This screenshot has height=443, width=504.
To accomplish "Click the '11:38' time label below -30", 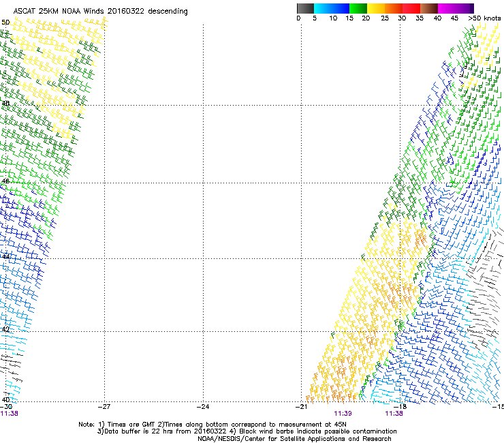I will pos(9,414).
